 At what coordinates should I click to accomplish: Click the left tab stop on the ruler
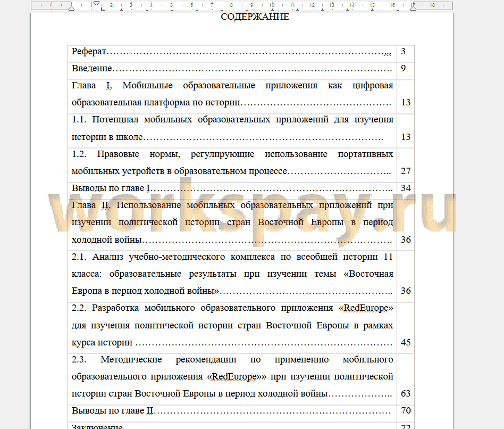coord(103,9)
